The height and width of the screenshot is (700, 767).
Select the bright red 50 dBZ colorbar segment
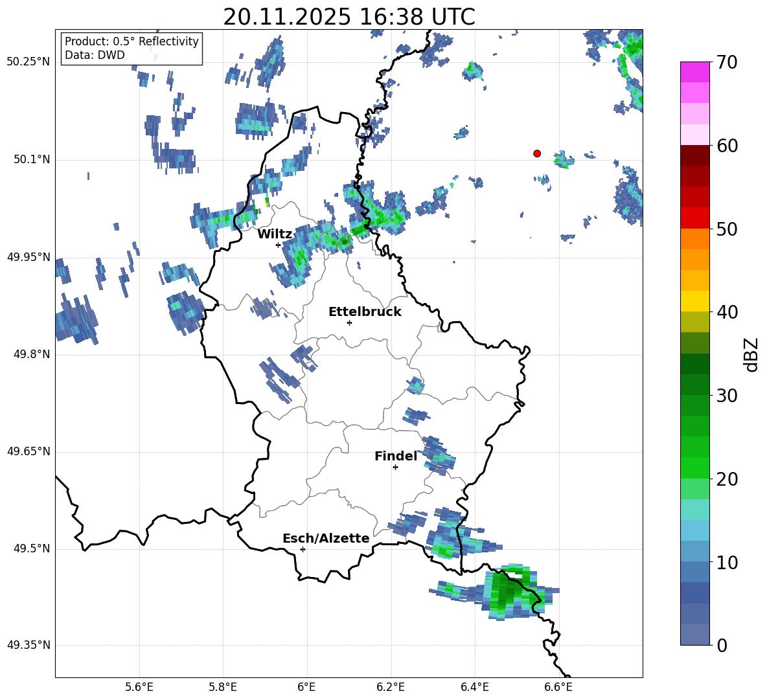[x=694, y=218]
